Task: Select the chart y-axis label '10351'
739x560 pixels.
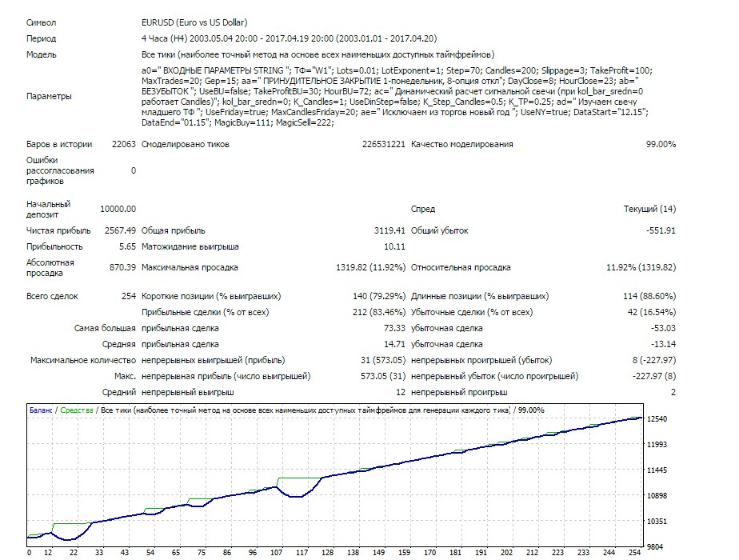Action: (x=657, y=522)
